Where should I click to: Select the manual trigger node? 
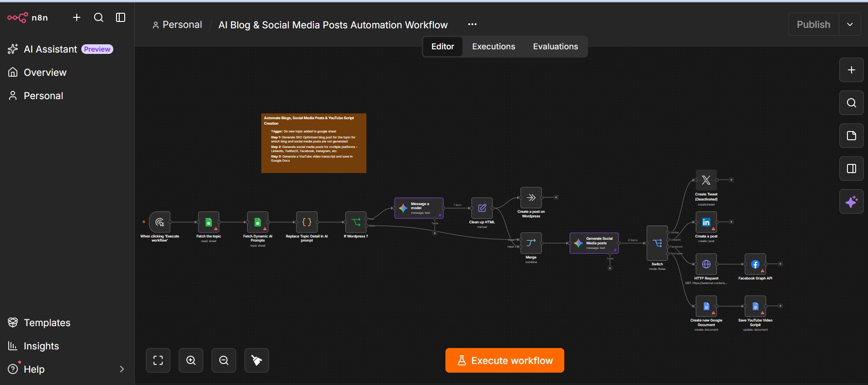[159, 222]
